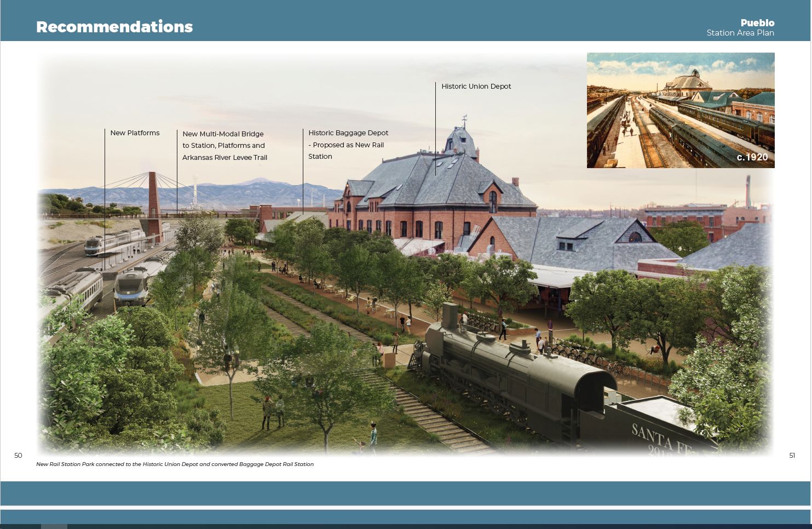The width and height of the screenshot is (812, 529).
Task: Select the New Multi-Modal Bridge annotation text
Action: tap(224, 146)
